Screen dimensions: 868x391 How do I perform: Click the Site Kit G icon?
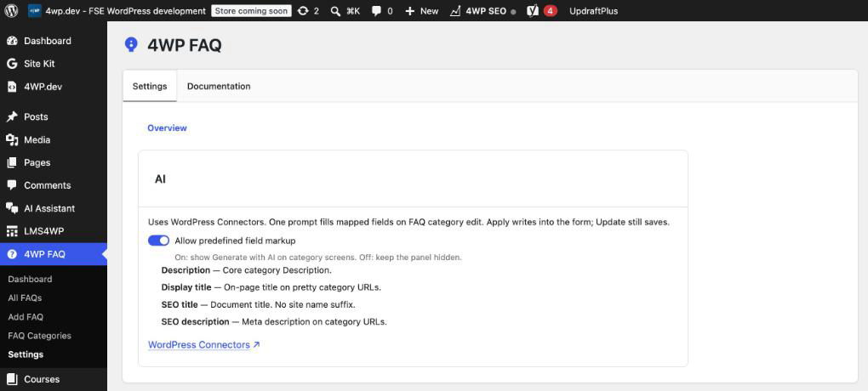tap(12, 64)
